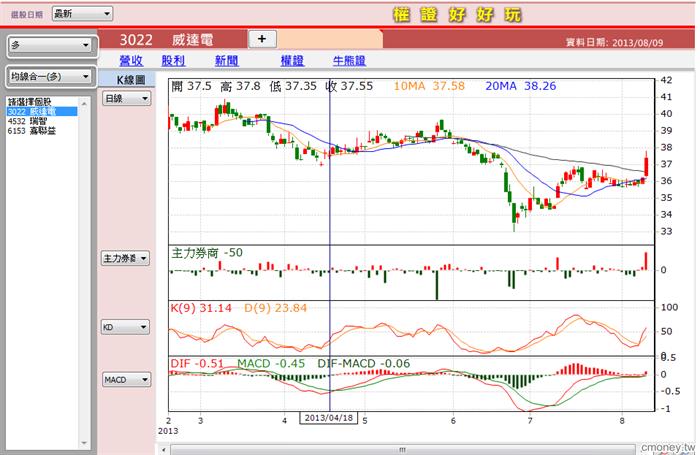
Task: Open the 股利 dividend link
Action: coord(173,61)
